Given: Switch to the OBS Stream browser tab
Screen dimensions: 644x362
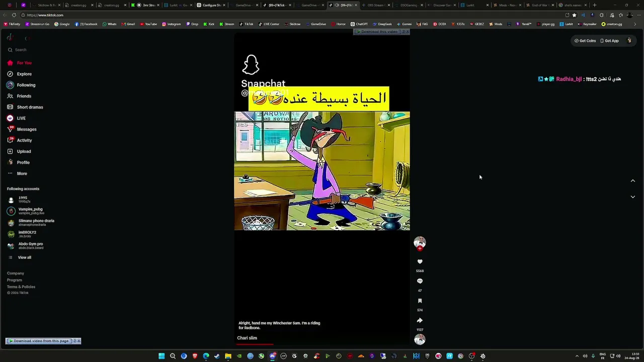Looking at the screenshot, I should 375,5.
